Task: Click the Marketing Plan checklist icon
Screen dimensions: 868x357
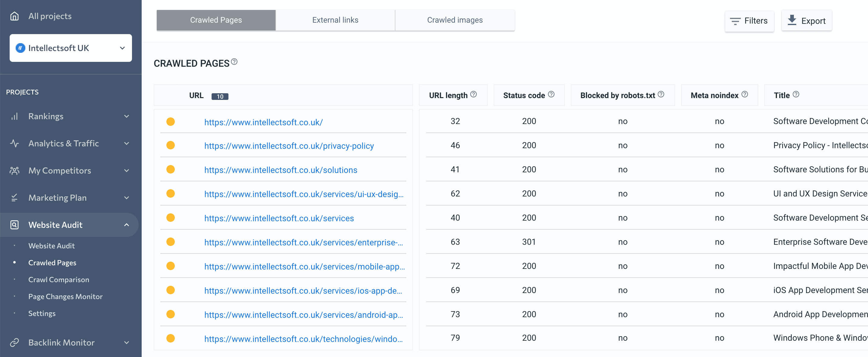Action: [14, 198]
